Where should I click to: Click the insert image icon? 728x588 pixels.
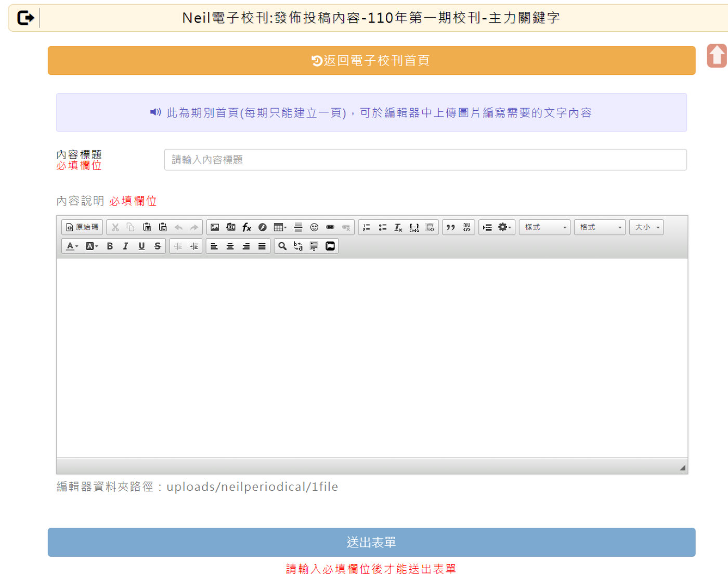pos(215,227)
